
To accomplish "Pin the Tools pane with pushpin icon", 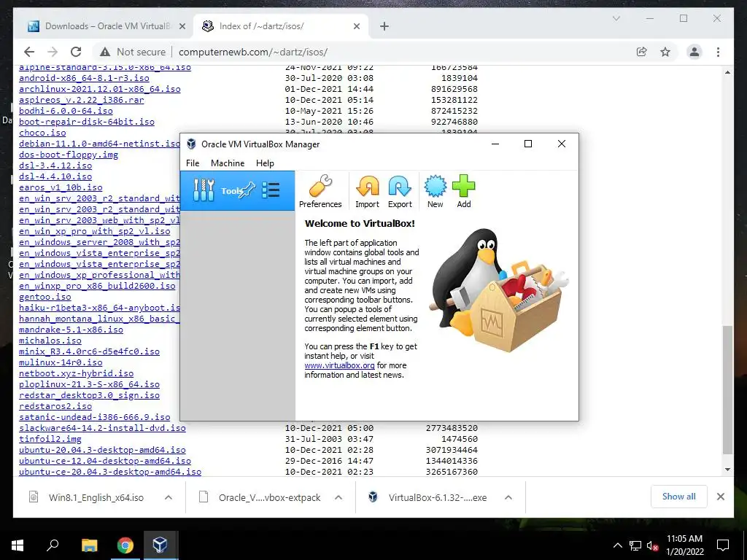I will pos(247,190).
